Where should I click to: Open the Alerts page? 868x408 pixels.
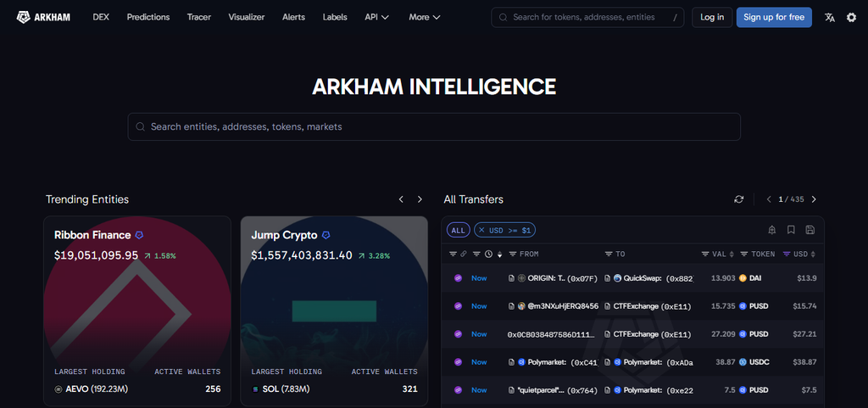tap(293, 17)
